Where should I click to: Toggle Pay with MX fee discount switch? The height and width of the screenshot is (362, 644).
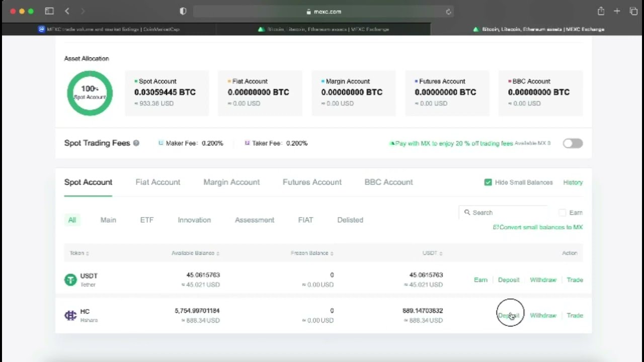[573, 143]
